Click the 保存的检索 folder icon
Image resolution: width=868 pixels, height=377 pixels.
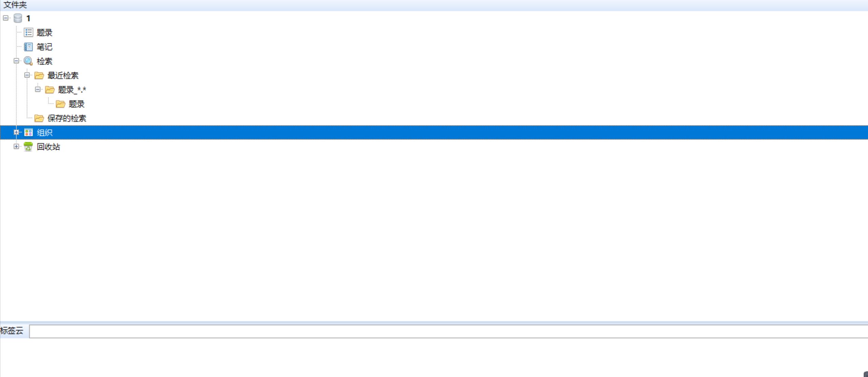pyautogui.click(x=39, y=118)
